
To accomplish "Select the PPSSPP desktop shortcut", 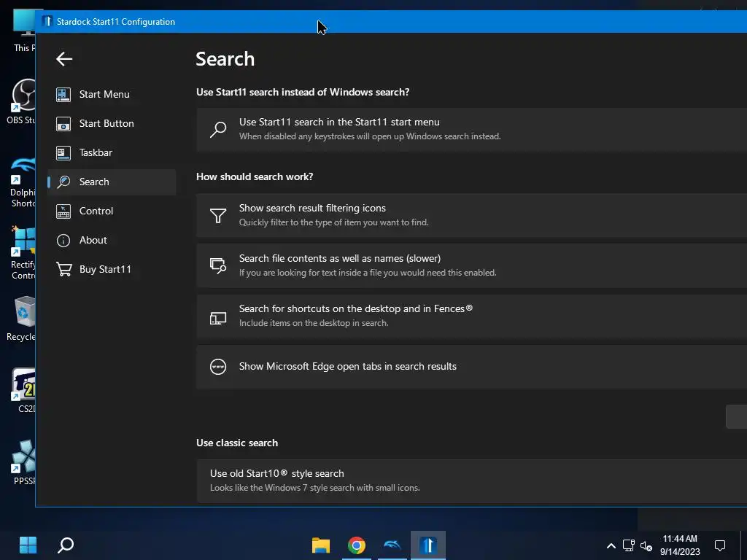I will tap(23, 462).
